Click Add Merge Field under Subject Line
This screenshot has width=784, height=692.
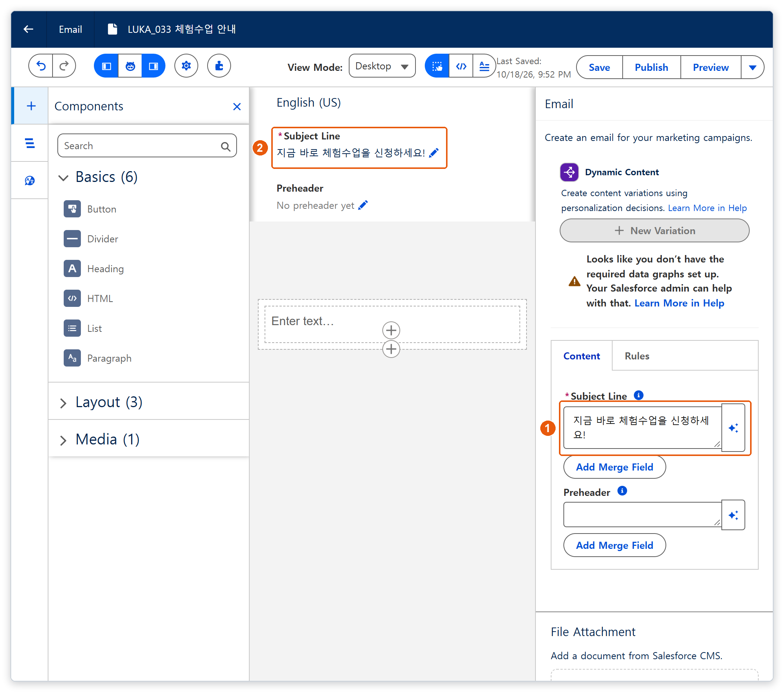pos(614,467)
